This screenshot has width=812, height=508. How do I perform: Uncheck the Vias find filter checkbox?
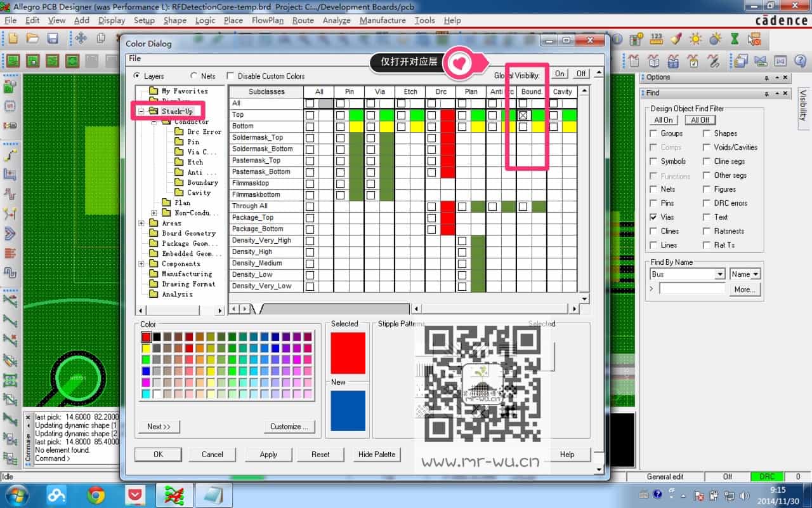653,217
